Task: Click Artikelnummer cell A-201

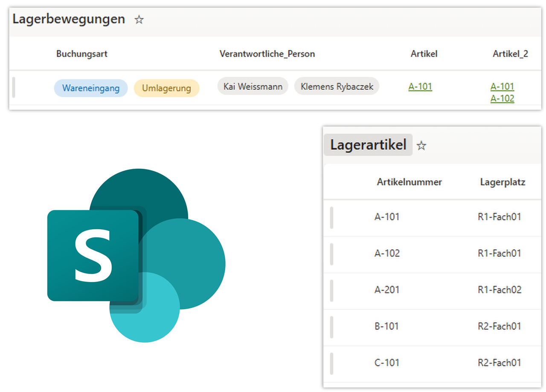Action: pos(387,290)
